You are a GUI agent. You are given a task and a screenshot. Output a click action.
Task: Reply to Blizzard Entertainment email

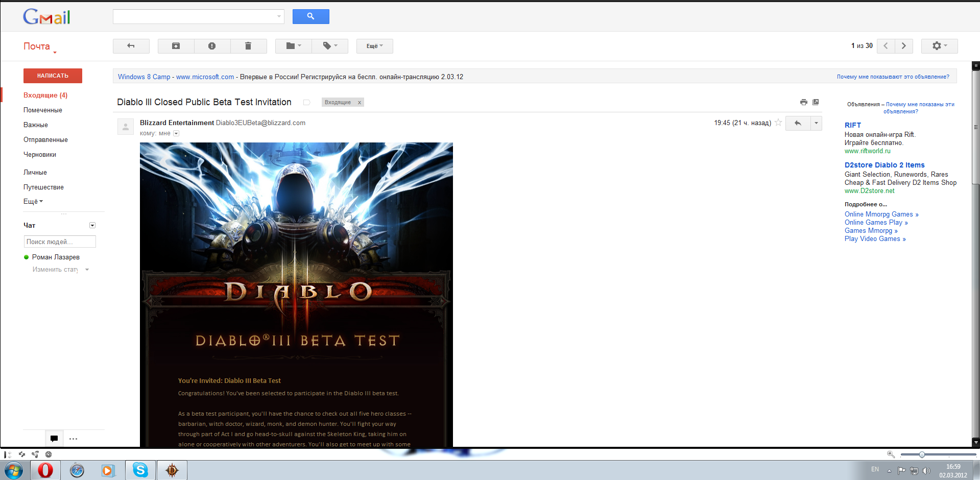click(x=798, y=123)
